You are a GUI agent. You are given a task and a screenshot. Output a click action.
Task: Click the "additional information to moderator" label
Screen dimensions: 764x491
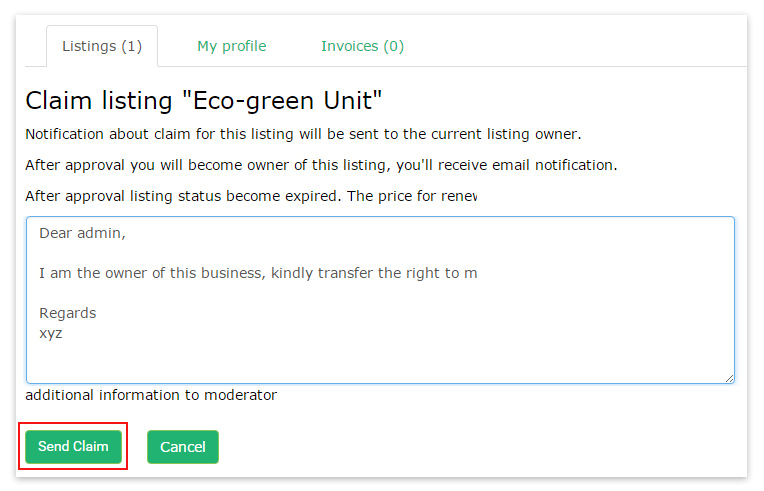[x=150, y=395]
